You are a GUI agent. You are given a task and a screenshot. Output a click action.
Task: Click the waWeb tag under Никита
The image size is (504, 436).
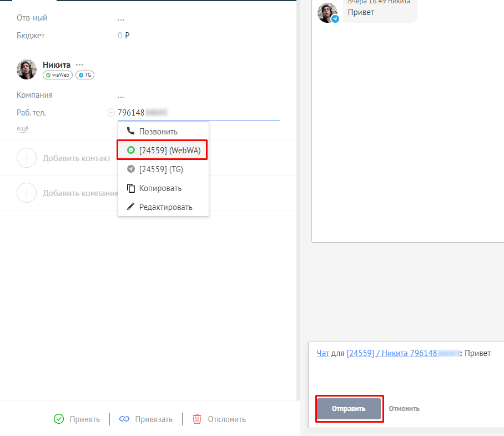58,75
